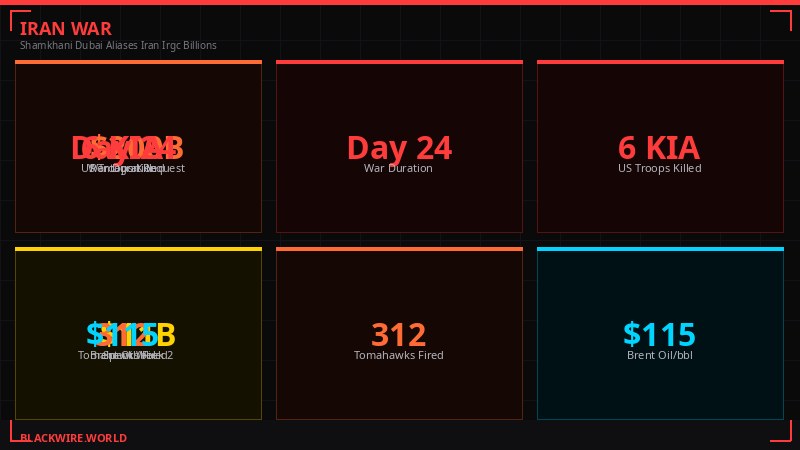
Task: Click the Day 24 value
Action: click(x=399, y=148)
